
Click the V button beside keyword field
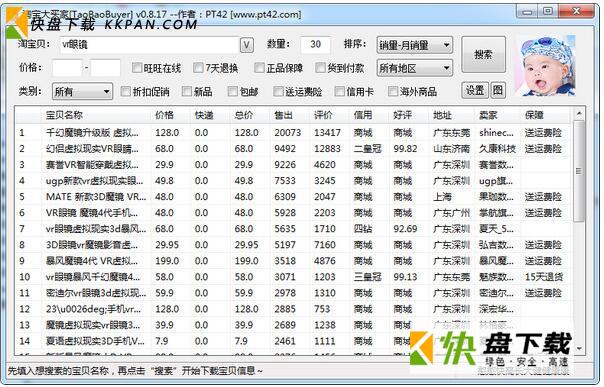(247, 45)
